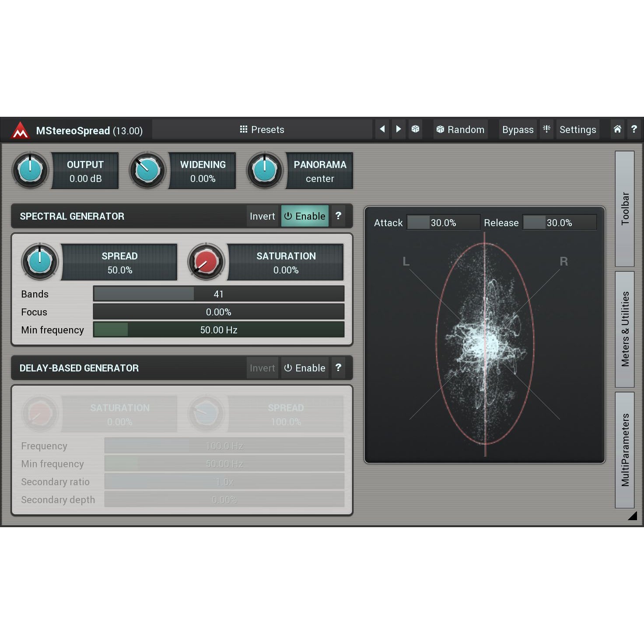The width and height of the screenshot is (644, 644).
Task: Open the MultiParameters side tab
Action: [625, 450]
